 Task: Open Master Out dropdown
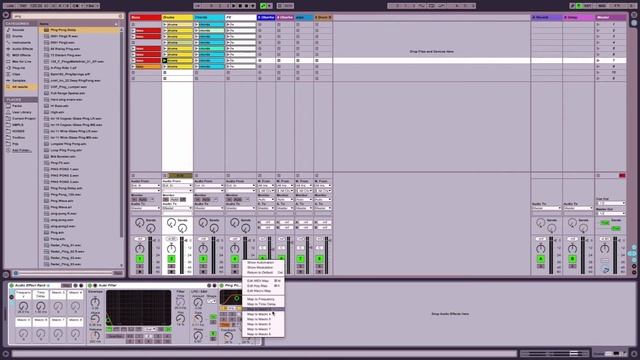(x=611, y=213)
